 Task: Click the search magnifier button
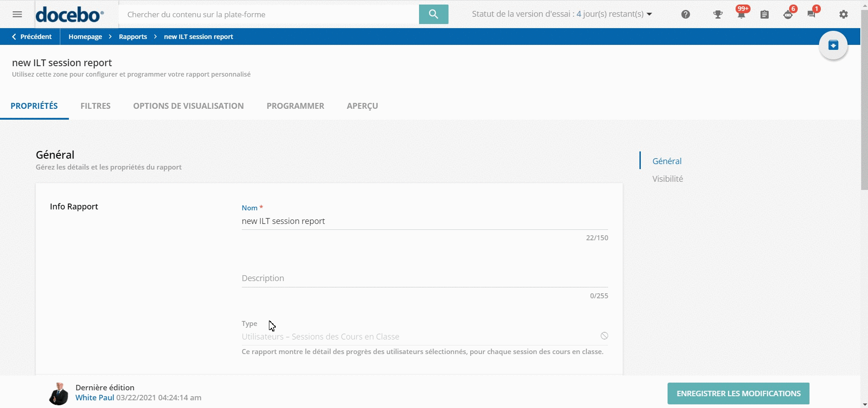tap(434, 14)
